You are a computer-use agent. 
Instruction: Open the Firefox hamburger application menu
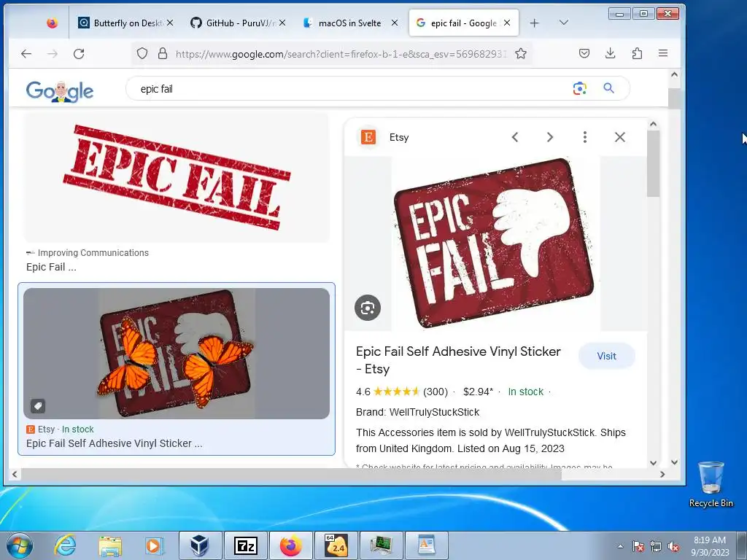[x=663, y=53]
